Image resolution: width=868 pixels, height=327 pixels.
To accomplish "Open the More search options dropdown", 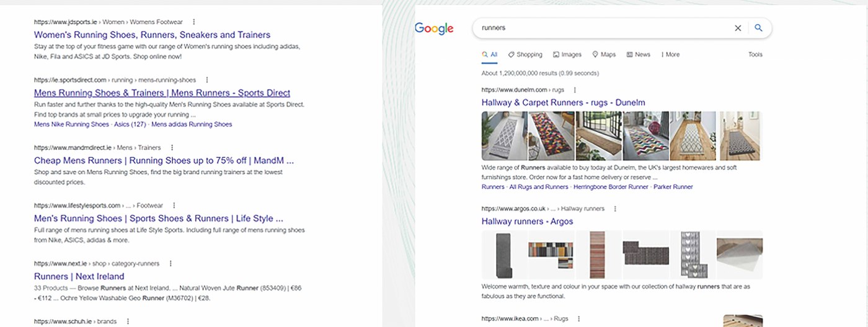I will (670, 54).
